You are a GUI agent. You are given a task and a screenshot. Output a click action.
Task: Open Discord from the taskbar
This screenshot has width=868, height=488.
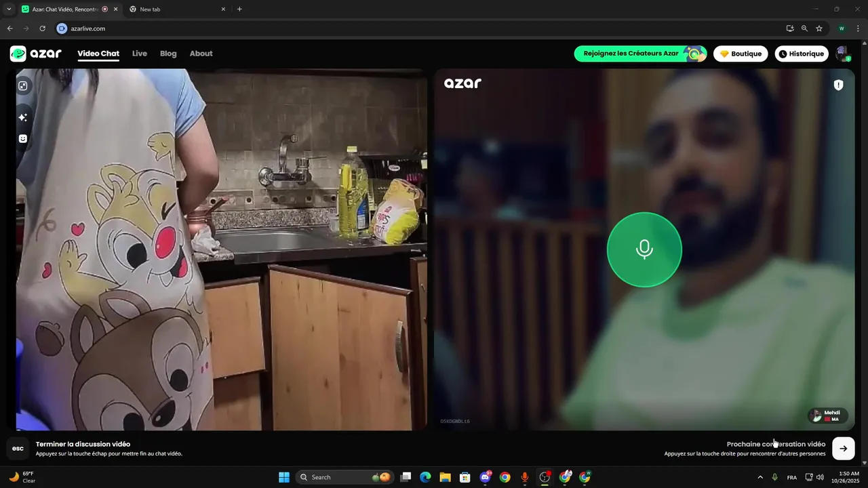485,477
